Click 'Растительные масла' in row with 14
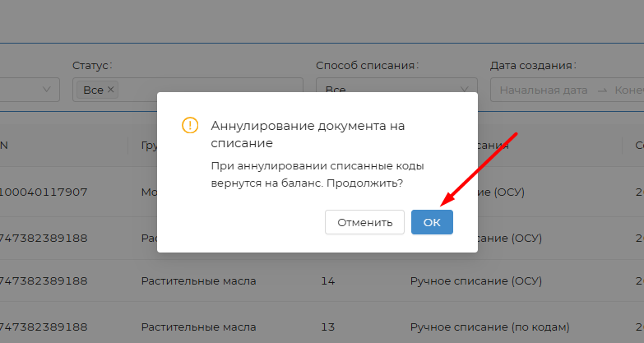This screenshot has height=343, width=644. click(x=198, y=280)
